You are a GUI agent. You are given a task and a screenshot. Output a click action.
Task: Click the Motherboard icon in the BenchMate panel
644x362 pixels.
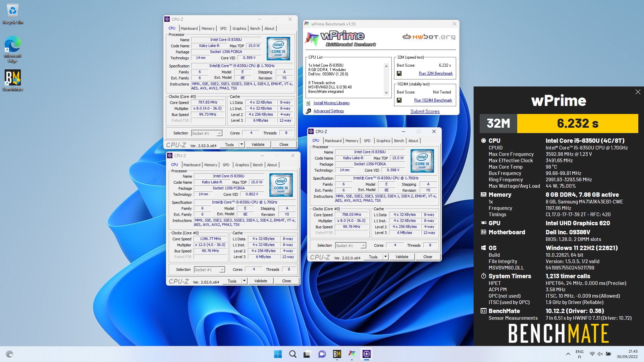[483, 232]
